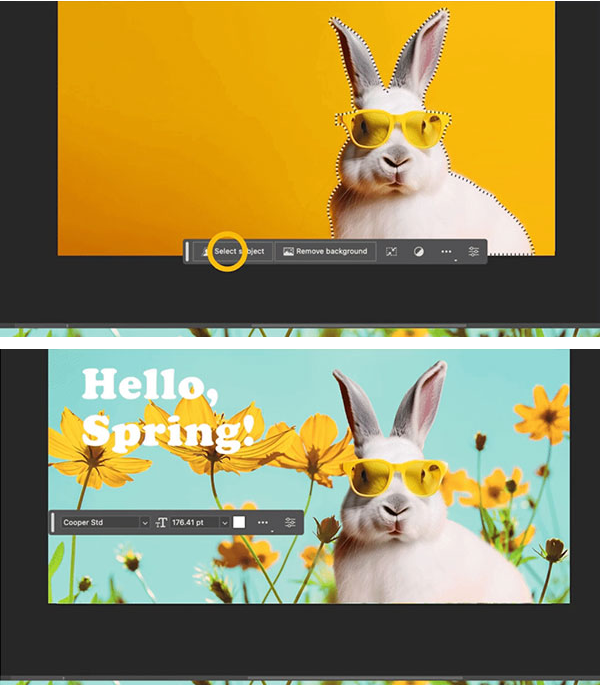Open the sliders properties icon in the selection taskbar
The height and width of the screenshot is (686, 600).
[x=474, y=252]
